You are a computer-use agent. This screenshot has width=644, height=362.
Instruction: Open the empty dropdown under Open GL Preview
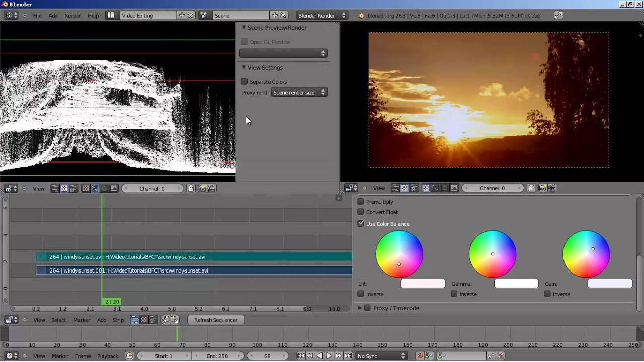pyautogui.click(x=283, y=53)
